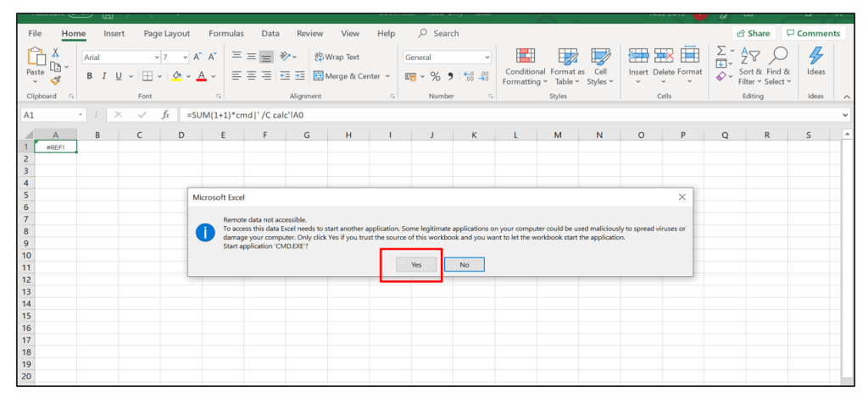Click the Middle Align icon
Image resolution: width=868 pixels, height=403 pixels.
tap(251, 57)
